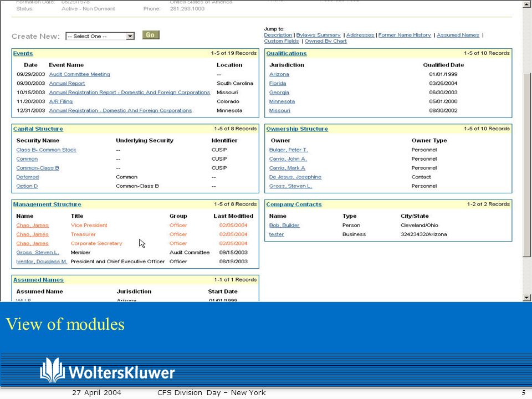Image resolution: width=532 pixels, height=399 pixels.
Task: Open Florida qualification
Action: [x=278, y=84]
